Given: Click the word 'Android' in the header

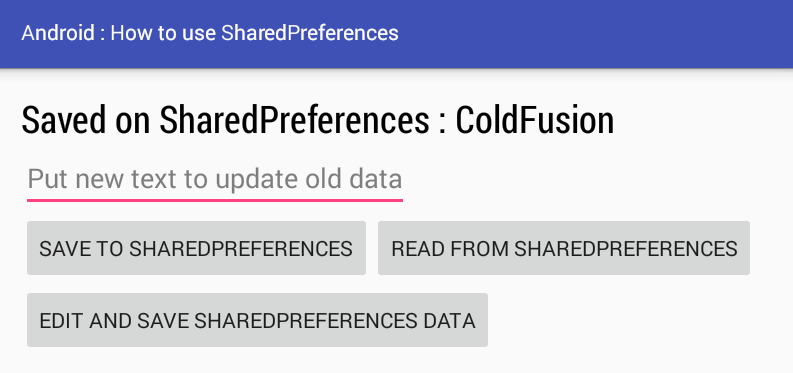Looking at the screenshot, I should click(58, 33).
